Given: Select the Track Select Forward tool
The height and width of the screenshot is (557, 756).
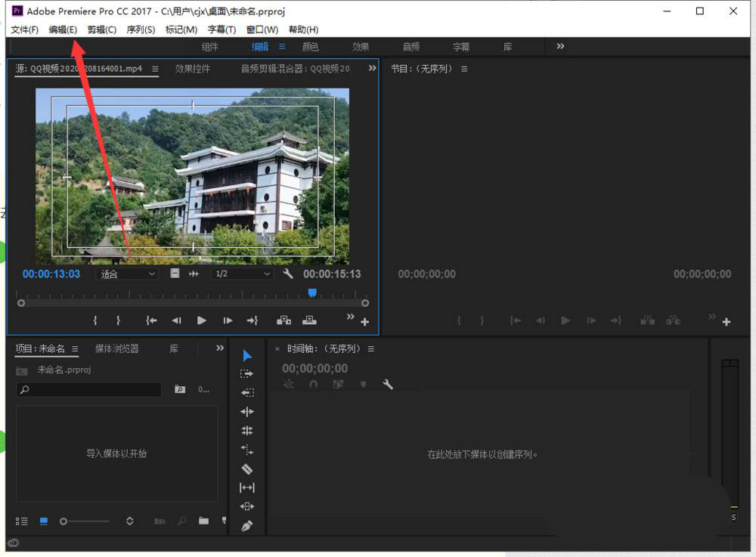Looking at the screenshot, I should [246, 373].
